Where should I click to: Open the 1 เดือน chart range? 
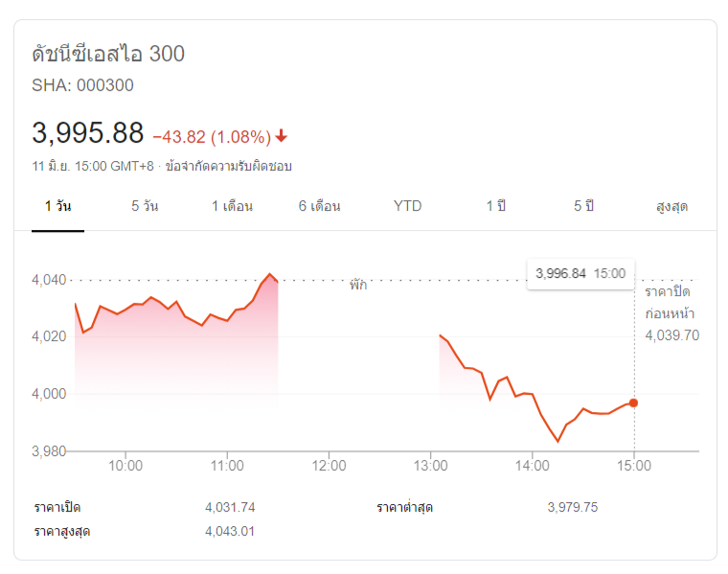(233, 206)
